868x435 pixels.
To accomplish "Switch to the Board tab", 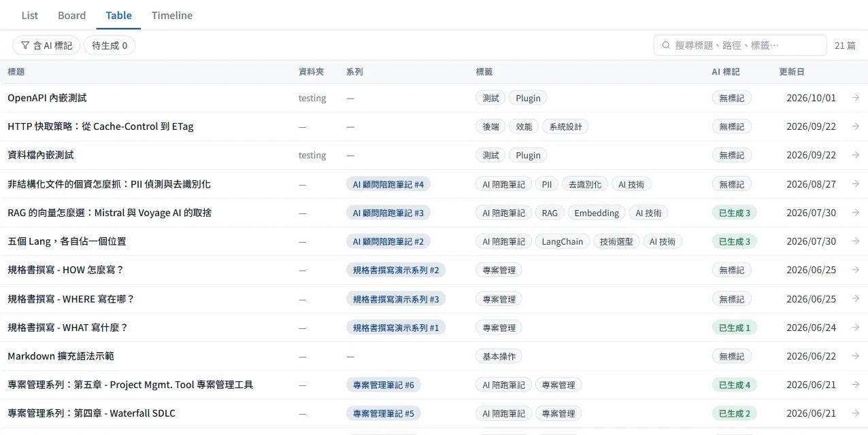I will pos(72,15).
